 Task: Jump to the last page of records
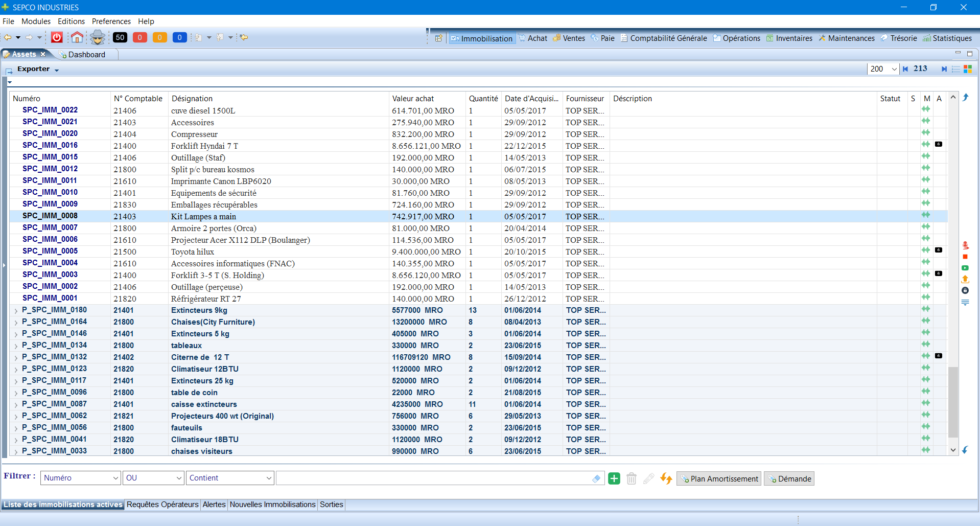coord(944,69)
